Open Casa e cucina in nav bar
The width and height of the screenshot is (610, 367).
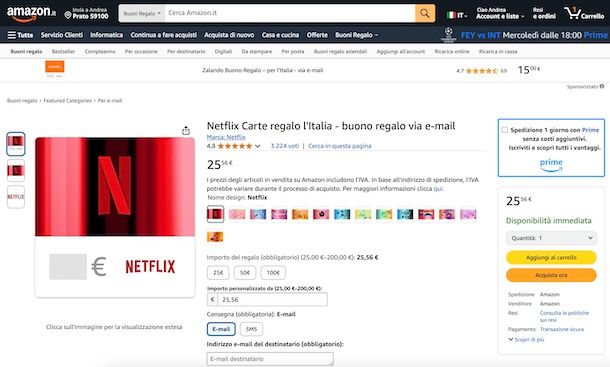pos(280,35)
